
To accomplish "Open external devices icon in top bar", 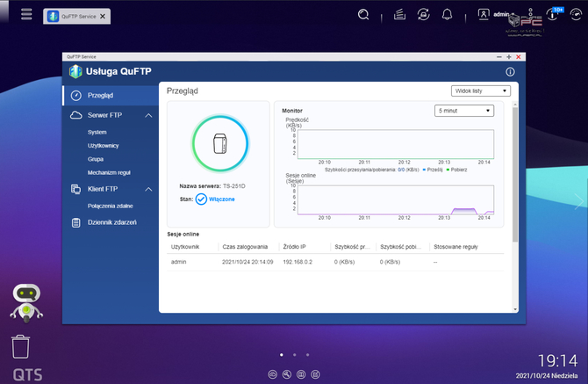I will point(423,15).
